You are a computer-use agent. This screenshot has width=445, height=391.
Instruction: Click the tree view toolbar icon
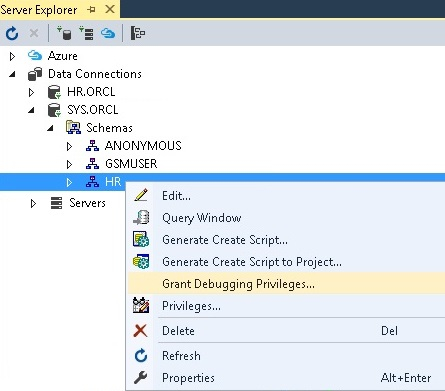pyautogui.click(x=137, y=33)
